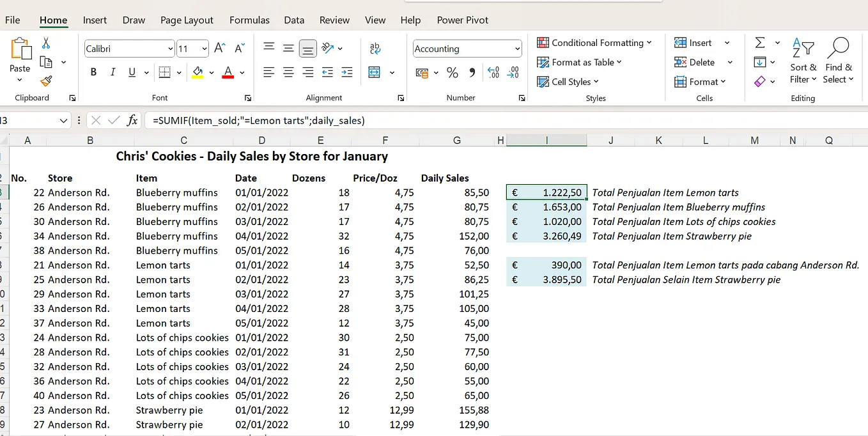Viewport: 868px width, 436px height.
Task: Toggle bold formatting
Action: [x=93, y=72]
